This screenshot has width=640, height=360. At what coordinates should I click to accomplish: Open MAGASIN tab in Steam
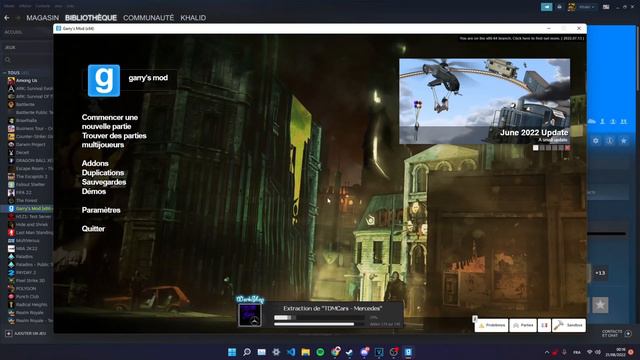click(x=43, y=18)
